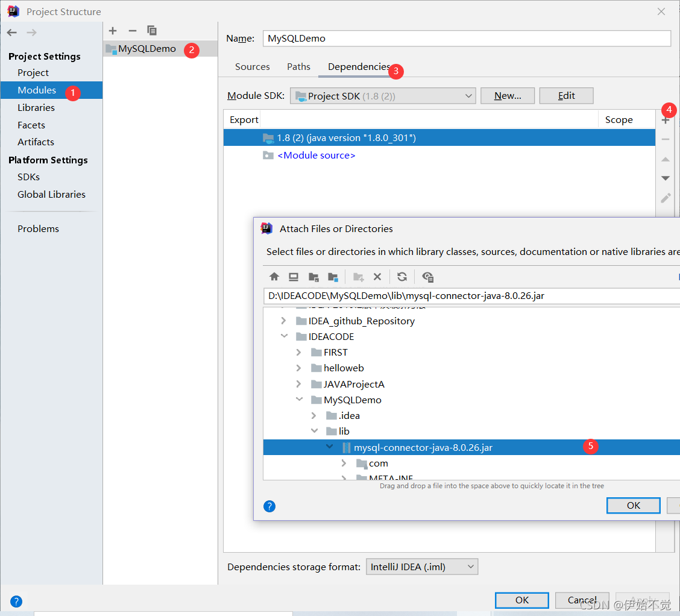
Task: Select MySQLDemo module in list
Action: [160, 49]
